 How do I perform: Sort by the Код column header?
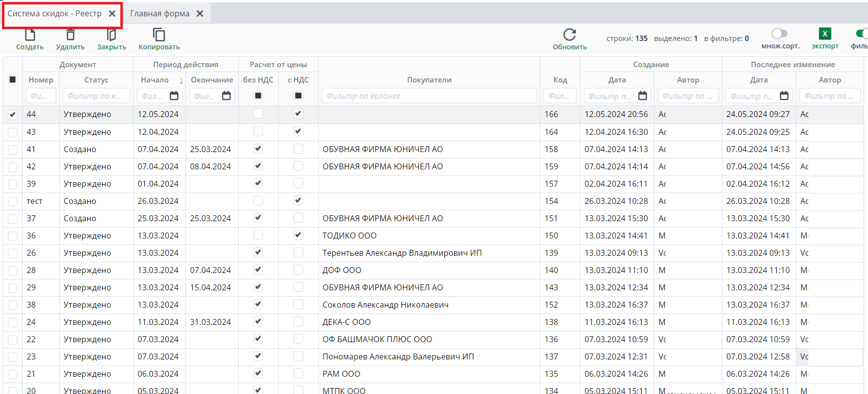(560, 80)
